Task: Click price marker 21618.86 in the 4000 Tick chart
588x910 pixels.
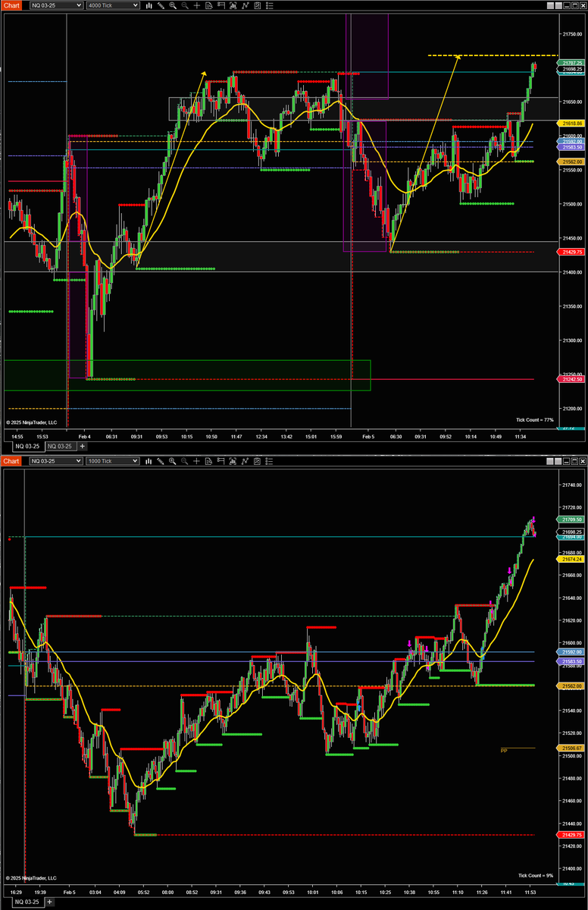Action: point(571,123)
